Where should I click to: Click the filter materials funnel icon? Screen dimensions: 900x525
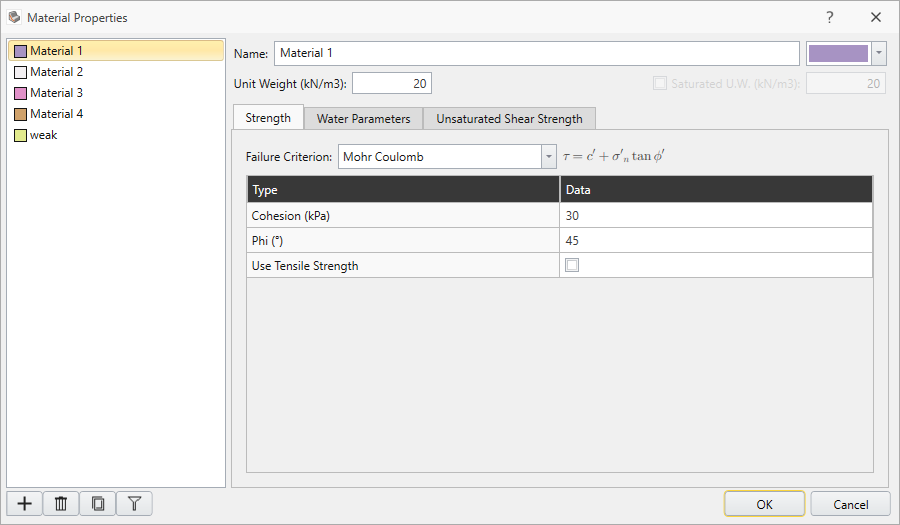[x=134, y=504]
